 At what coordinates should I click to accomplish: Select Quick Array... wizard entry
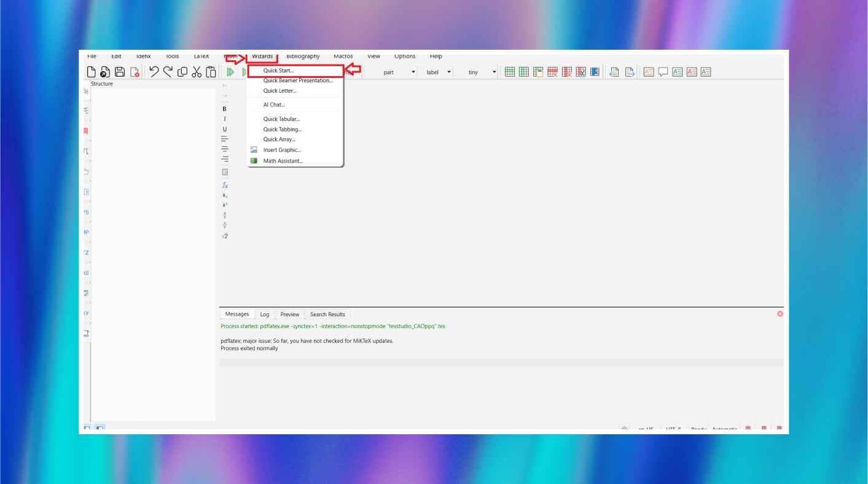(295, 139)
